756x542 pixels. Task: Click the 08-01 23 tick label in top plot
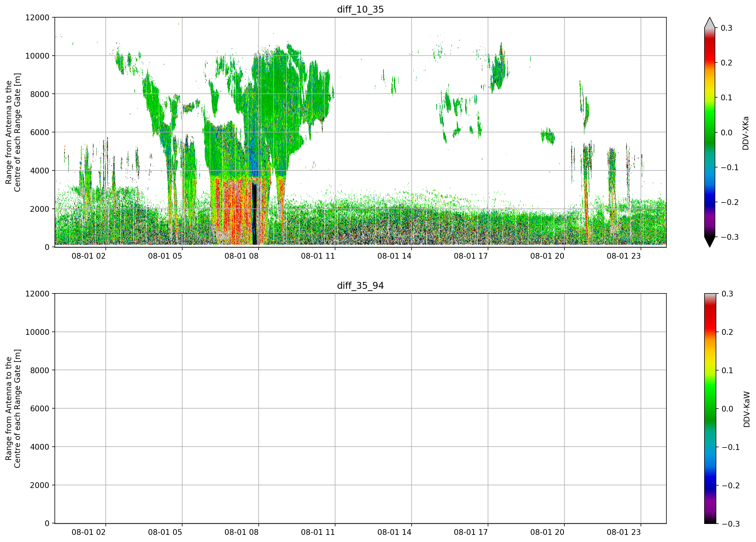click(x=624, y=256)
